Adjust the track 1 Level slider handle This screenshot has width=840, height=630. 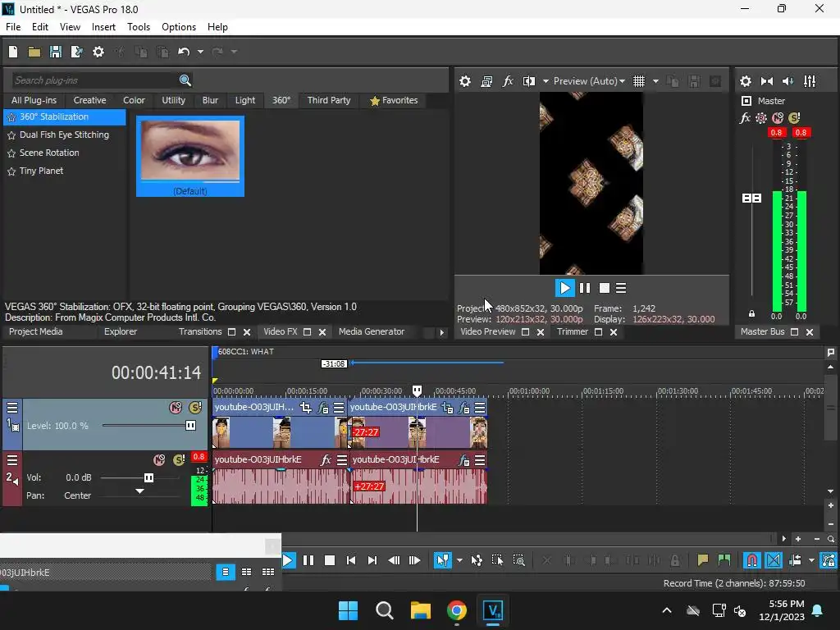point(190,426)
